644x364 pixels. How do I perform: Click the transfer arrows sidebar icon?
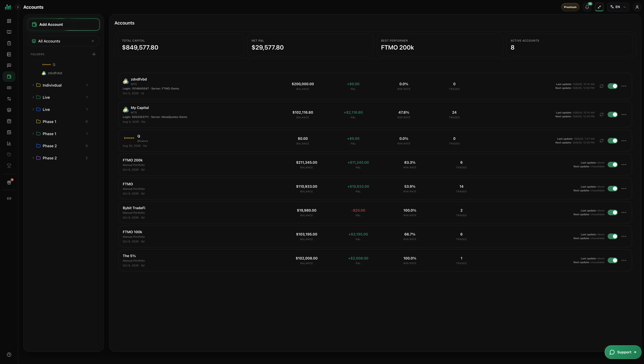9,99
